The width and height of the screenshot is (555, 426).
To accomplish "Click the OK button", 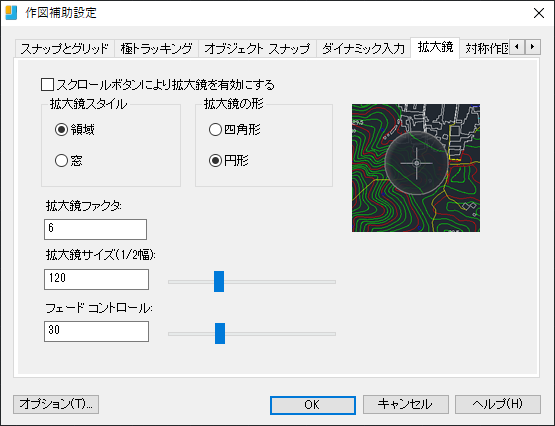I will pyautogui.click(x=313, y=404).
